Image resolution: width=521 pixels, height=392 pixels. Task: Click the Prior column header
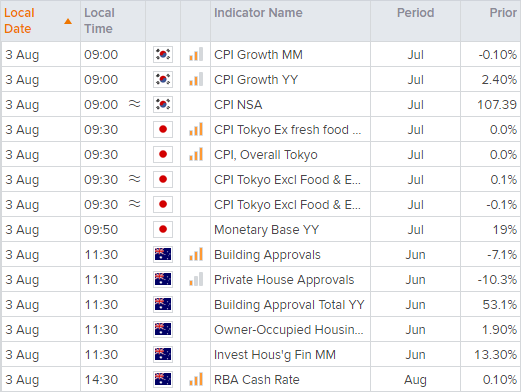click(x=503, y=13)
